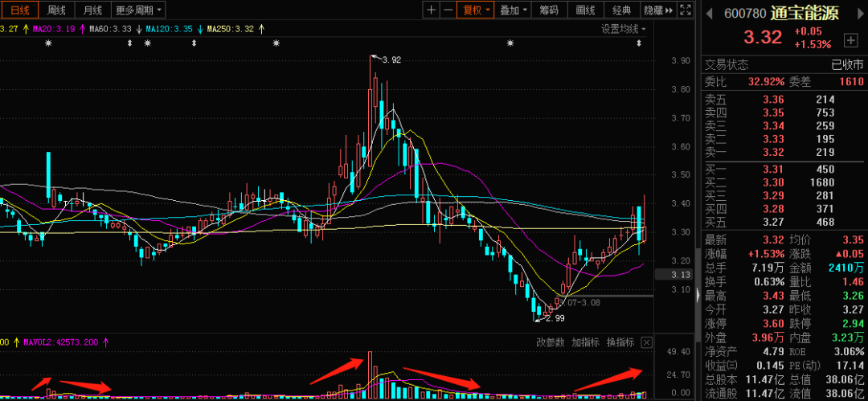Open the 复权 dropdown
The height and width of the screenshot is (401, 868).
click(x=475, y=10)
